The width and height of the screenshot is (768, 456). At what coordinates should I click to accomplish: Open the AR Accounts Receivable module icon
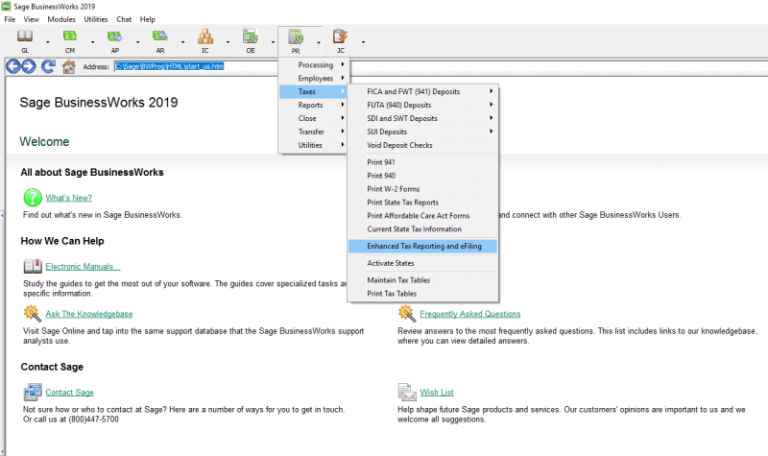tap(160, 39)
